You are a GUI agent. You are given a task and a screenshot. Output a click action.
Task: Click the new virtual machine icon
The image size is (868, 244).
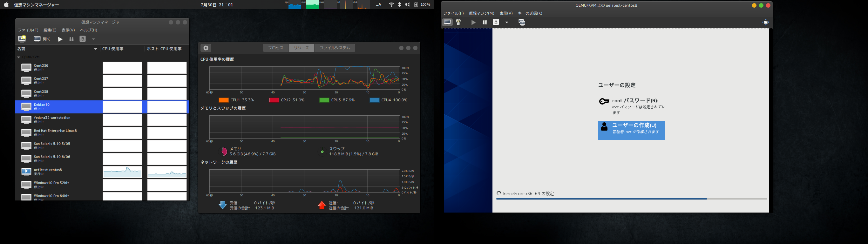point(22,39)
